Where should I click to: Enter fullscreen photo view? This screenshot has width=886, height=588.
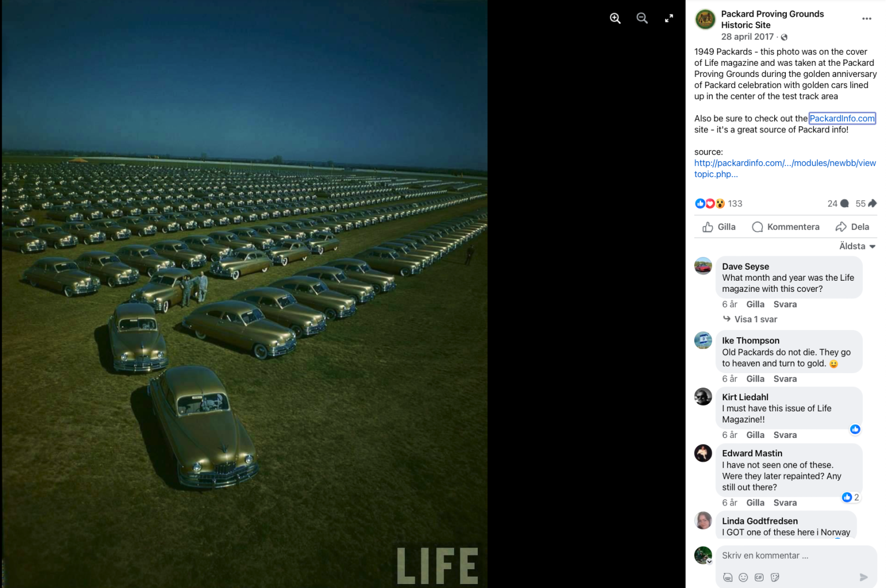(x=669, y=18)
